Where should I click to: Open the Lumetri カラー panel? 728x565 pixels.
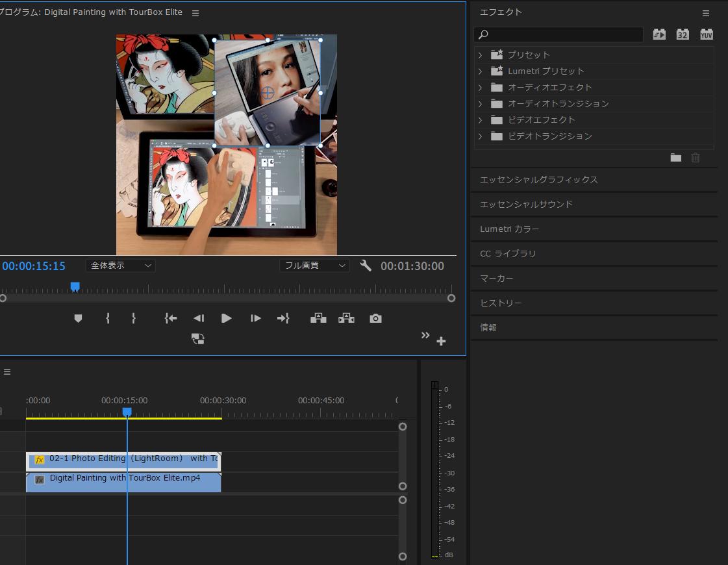click(509, 229)
